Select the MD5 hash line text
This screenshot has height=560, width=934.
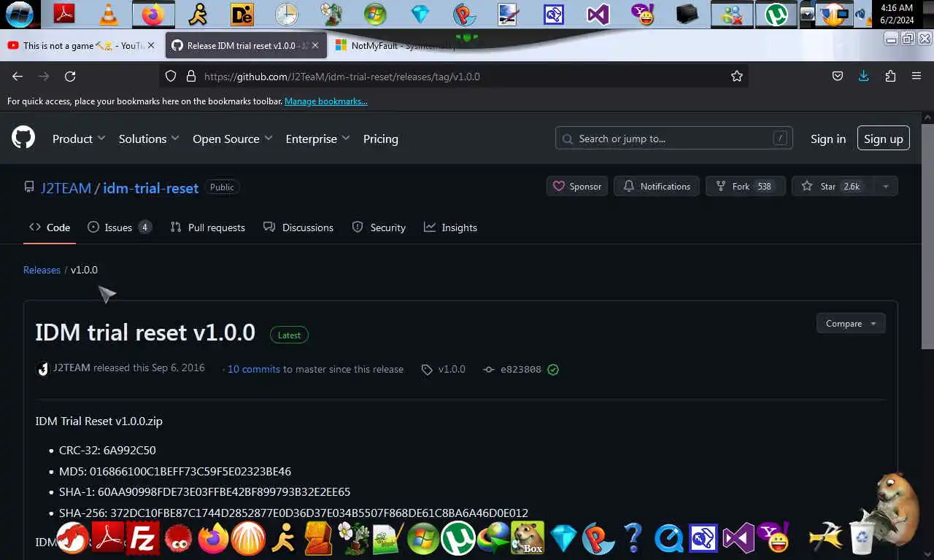pos(175,472)
